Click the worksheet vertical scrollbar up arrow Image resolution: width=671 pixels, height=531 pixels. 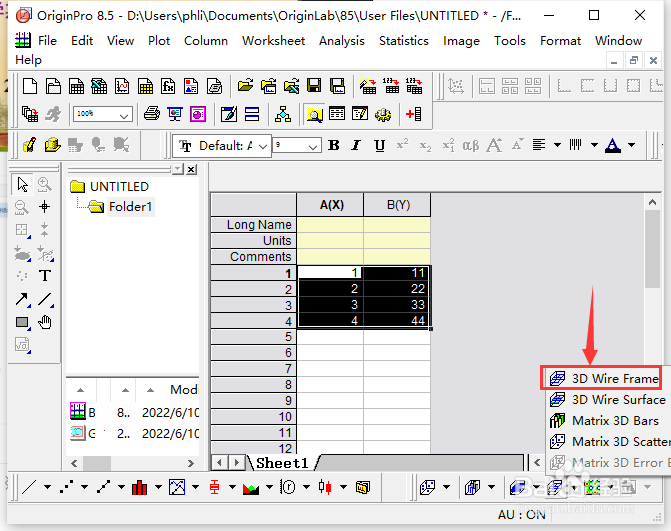pyautogui.click(x=652, y=202)
